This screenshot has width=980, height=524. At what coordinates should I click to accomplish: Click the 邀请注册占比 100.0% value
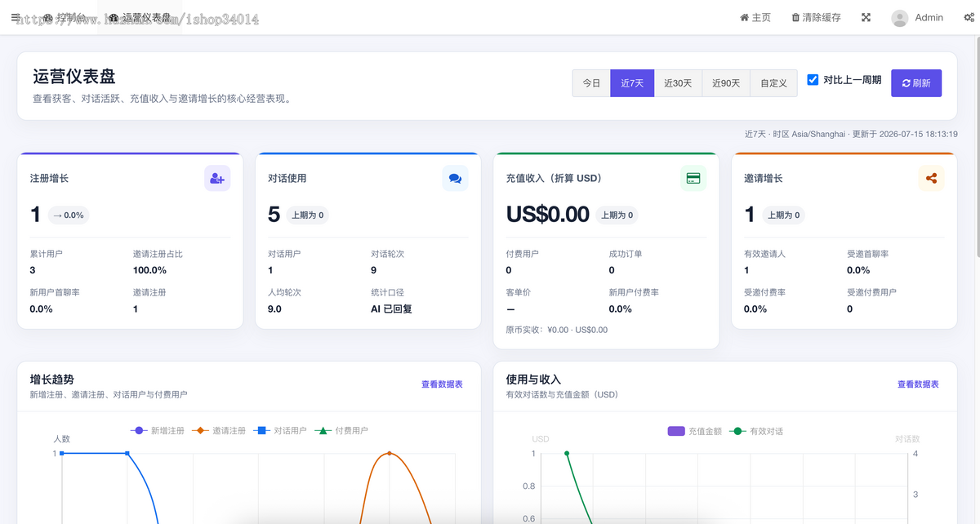pyautogui.click(x=149, y=270)
